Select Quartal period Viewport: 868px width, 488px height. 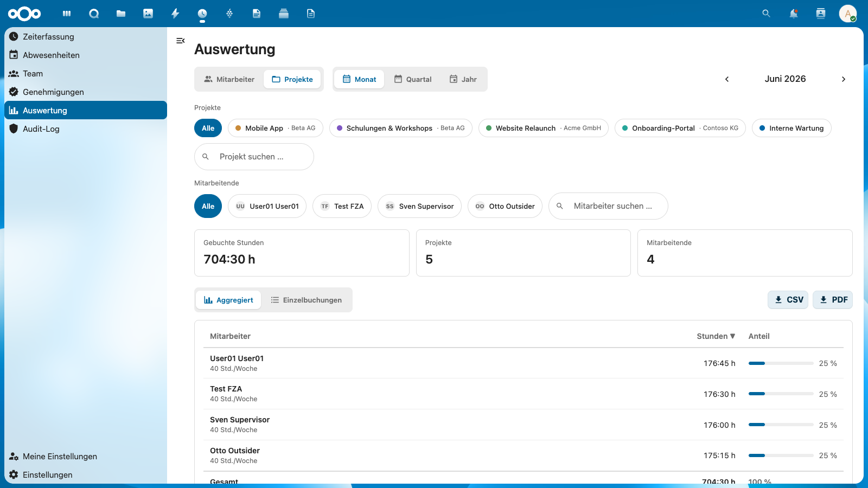point(413,79)
